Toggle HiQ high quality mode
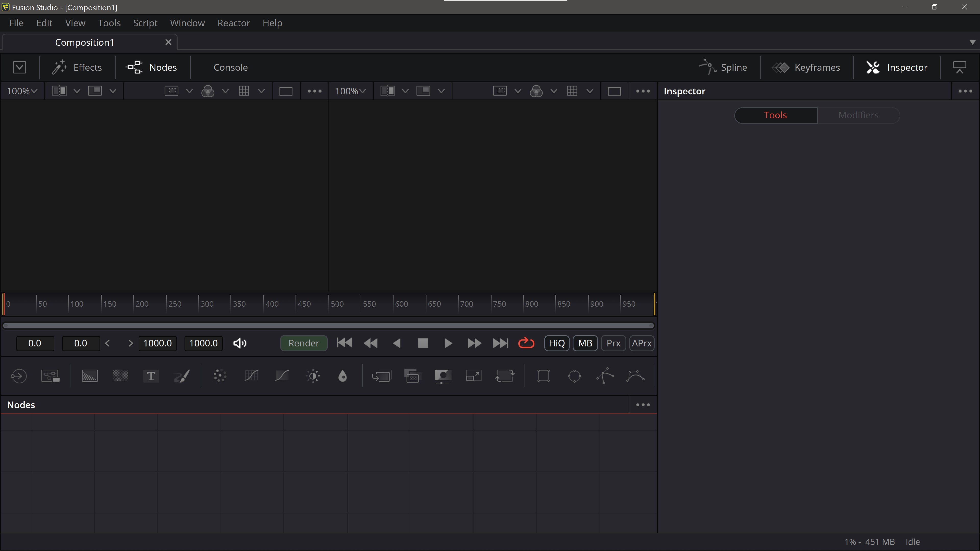This screenshot has height=551, width=980. click(557, 343)
